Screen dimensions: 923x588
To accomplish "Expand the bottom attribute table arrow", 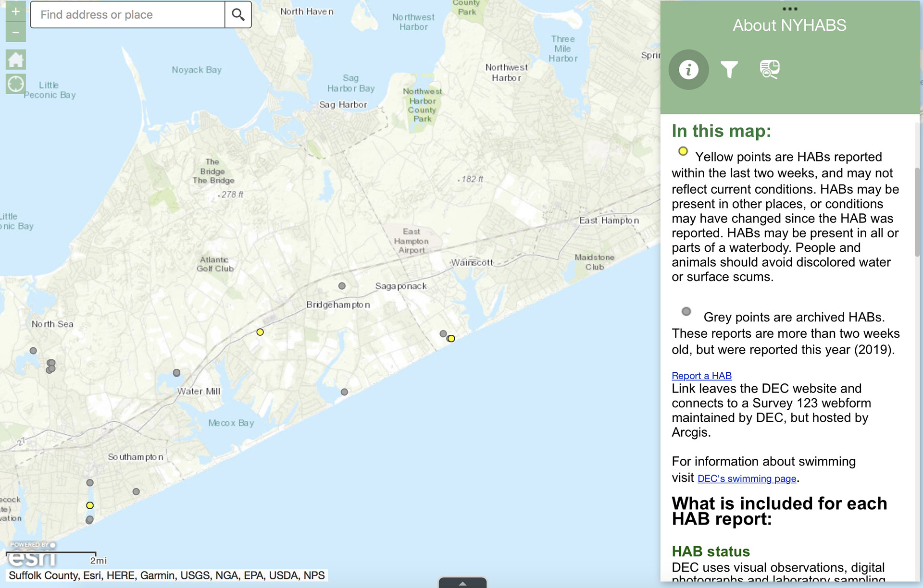I will [x=462, y=583].
